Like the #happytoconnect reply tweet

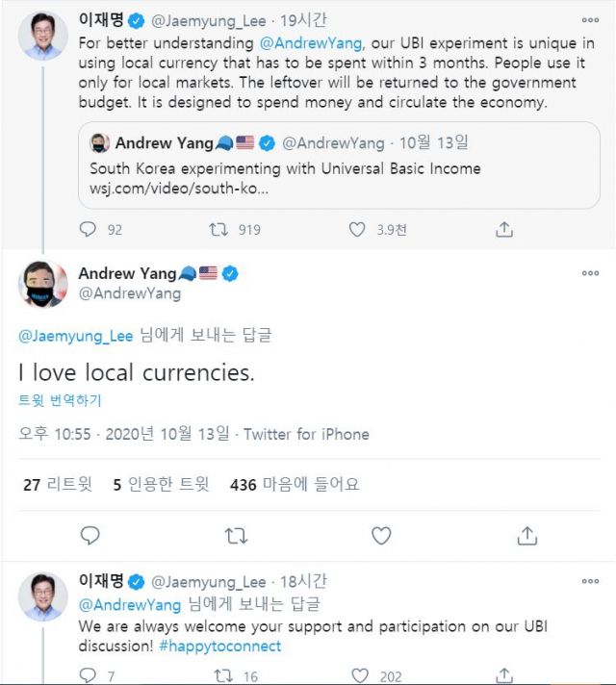click(359, 675)
